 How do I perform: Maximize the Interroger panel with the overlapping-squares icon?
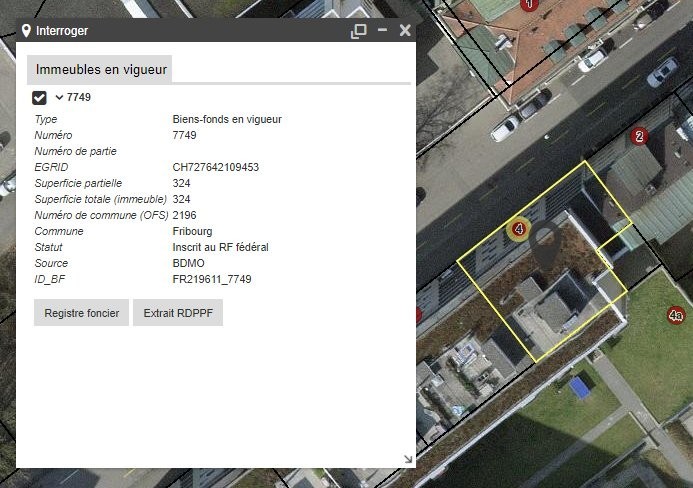(358, 31)
